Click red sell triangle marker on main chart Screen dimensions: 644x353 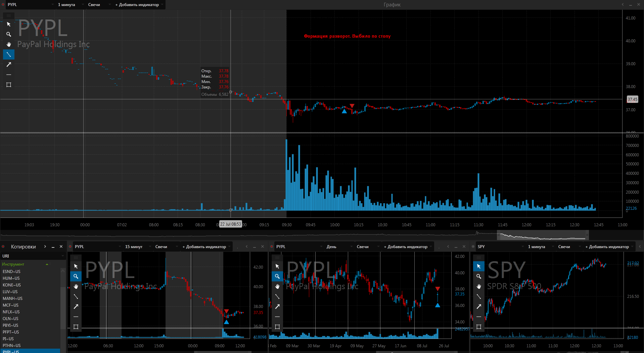point(352,106)
